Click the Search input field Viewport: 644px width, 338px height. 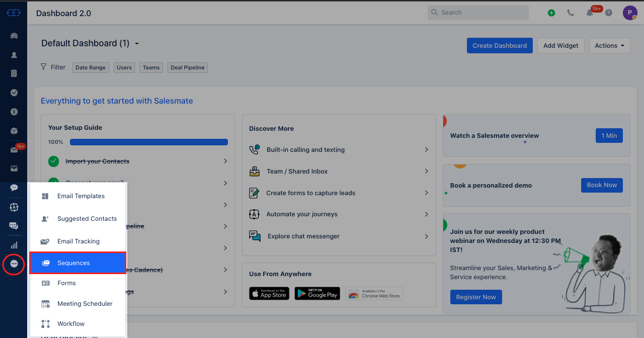point(478,13)
